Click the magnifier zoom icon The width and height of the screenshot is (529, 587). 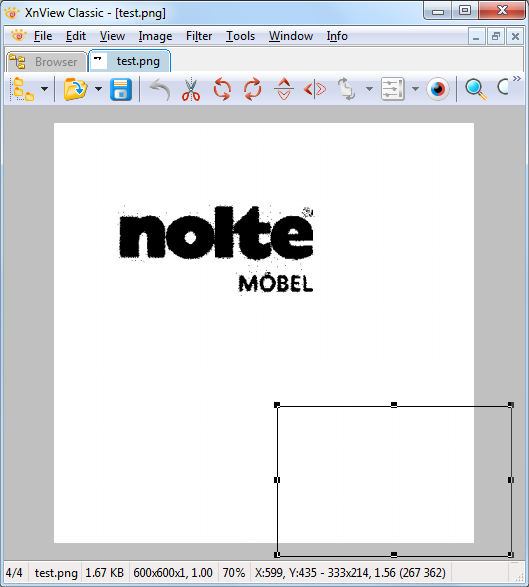476,89
